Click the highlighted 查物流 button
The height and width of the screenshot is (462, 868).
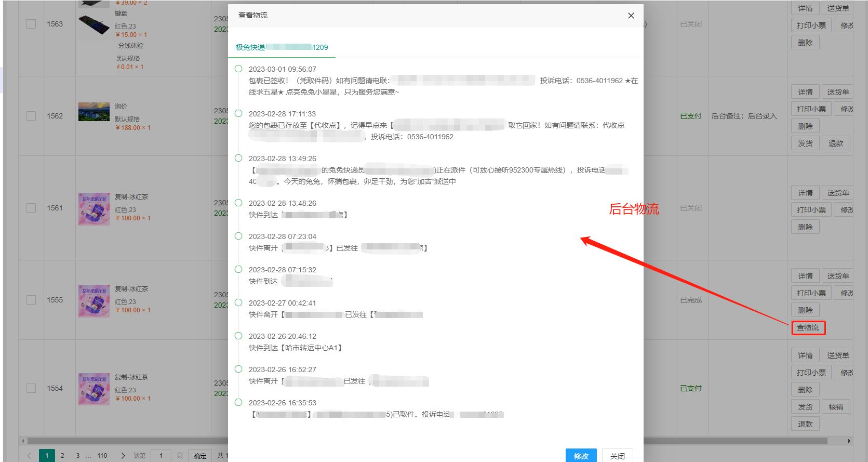coord(808,328)
